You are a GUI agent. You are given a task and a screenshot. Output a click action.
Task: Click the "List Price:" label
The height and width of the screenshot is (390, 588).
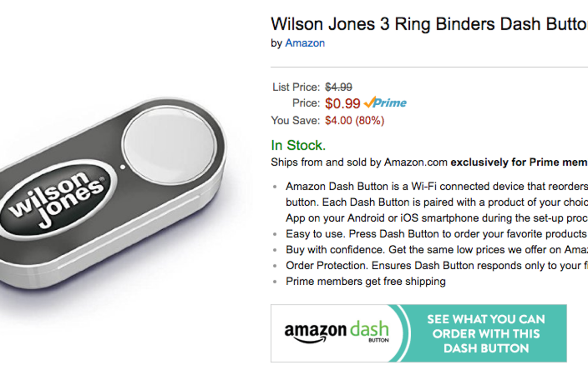coord(296,87)
